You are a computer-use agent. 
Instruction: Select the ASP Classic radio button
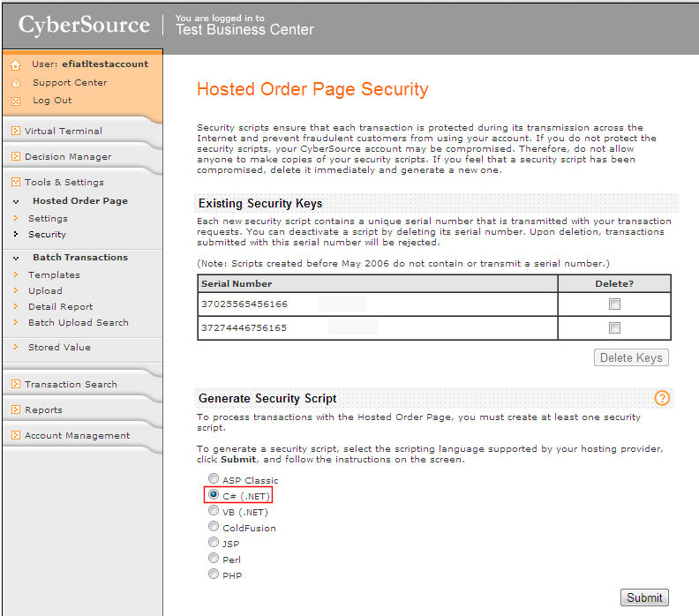(214, 478)
